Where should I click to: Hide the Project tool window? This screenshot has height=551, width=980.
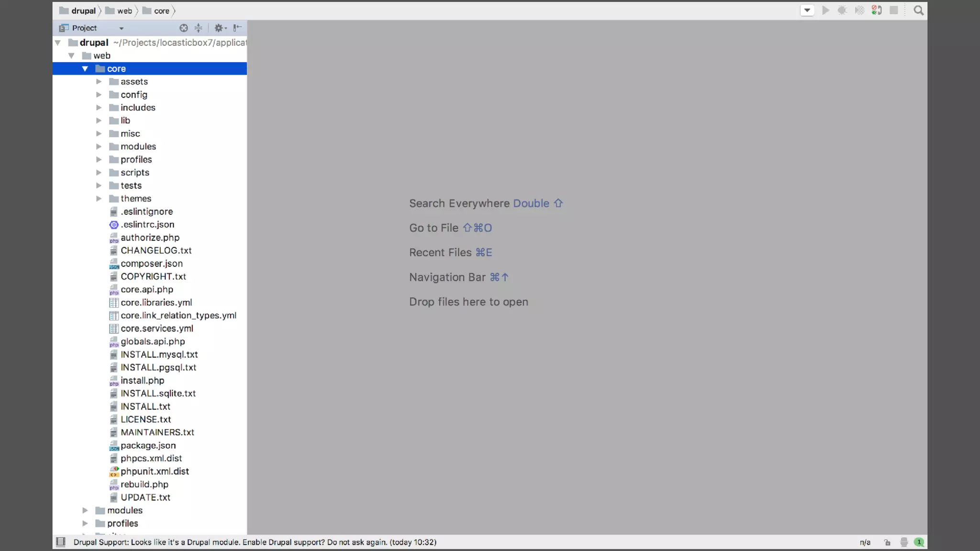tap(237, 28)
